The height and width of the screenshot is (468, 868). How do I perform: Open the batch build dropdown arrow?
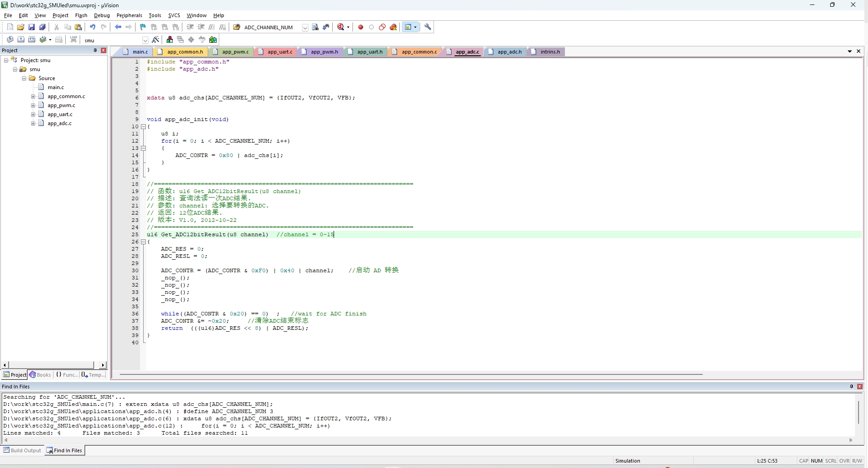(x=50, y=40)
